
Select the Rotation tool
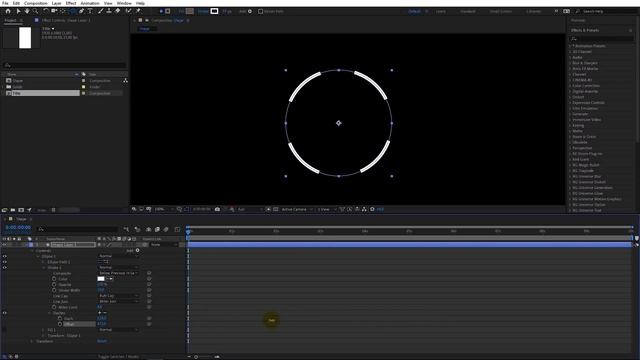click(x=45, y=11)
